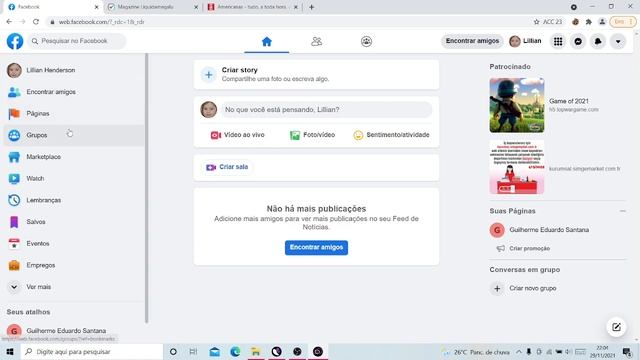Collapse the Suas Páginas section
The width and height of the screenshot is (640, 360).
click(622, 211)
